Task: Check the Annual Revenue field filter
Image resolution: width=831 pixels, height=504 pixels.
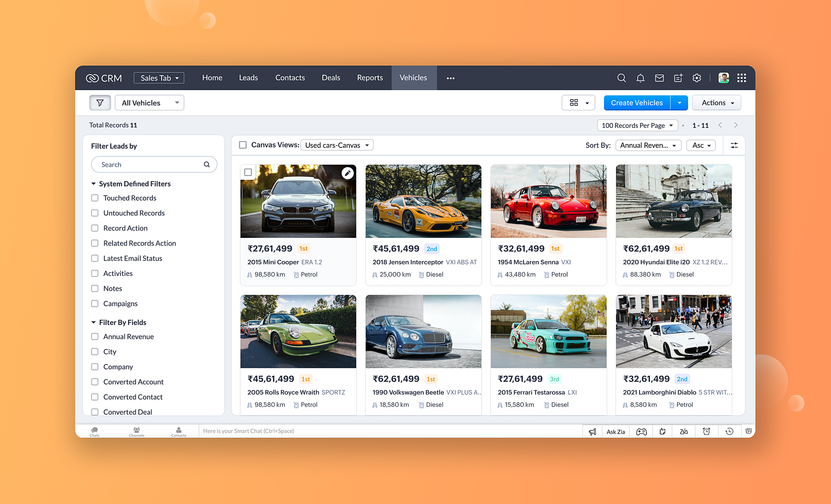Action: [x=95, y=337]
